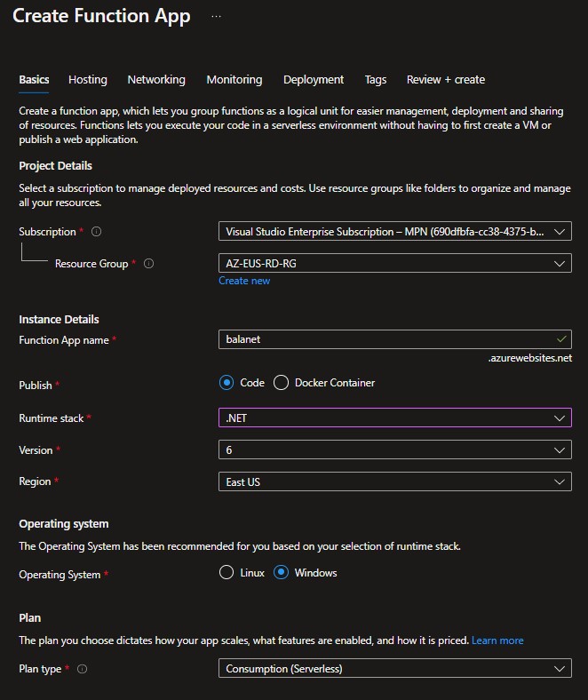Switch to the Tags tab
This screenshot has width=588, height=700.
(376, 79)
